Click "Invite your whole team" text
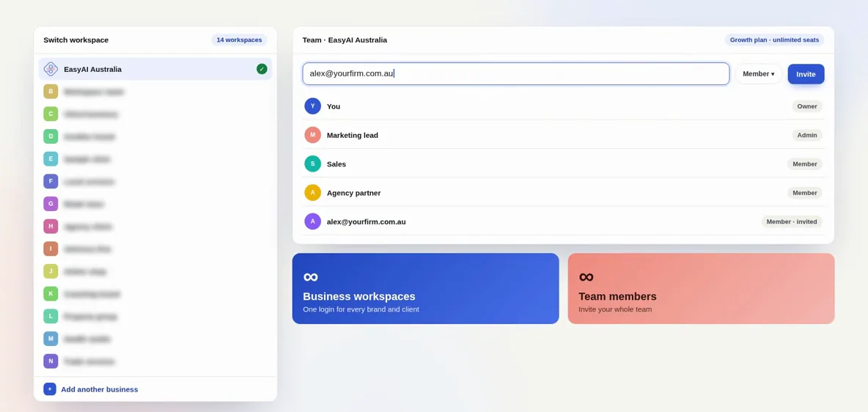868x412 pixels. coord(615,309)
